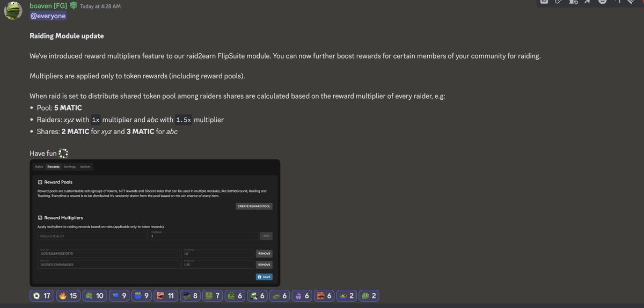
Task: Open the attached FlipSuite rewards screenshot
Action: [155, 223]
